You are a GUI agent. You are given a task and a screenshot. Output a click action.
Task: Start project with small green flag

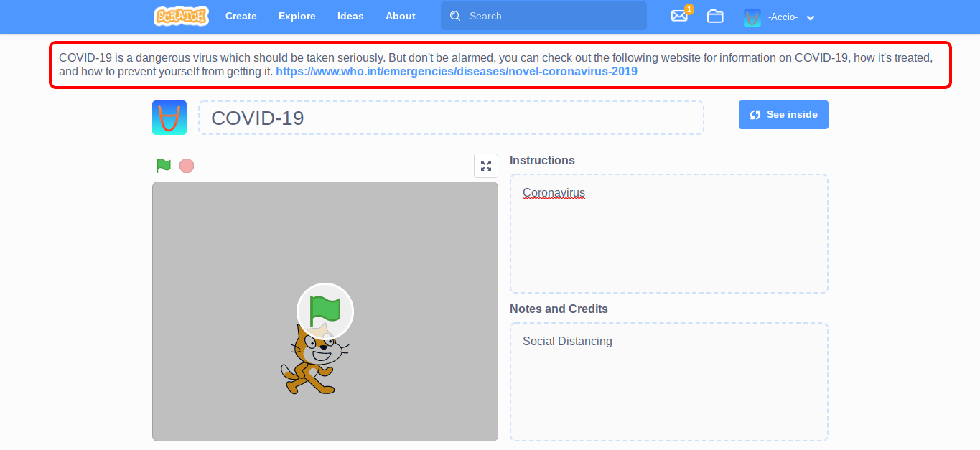pos(164,166)
